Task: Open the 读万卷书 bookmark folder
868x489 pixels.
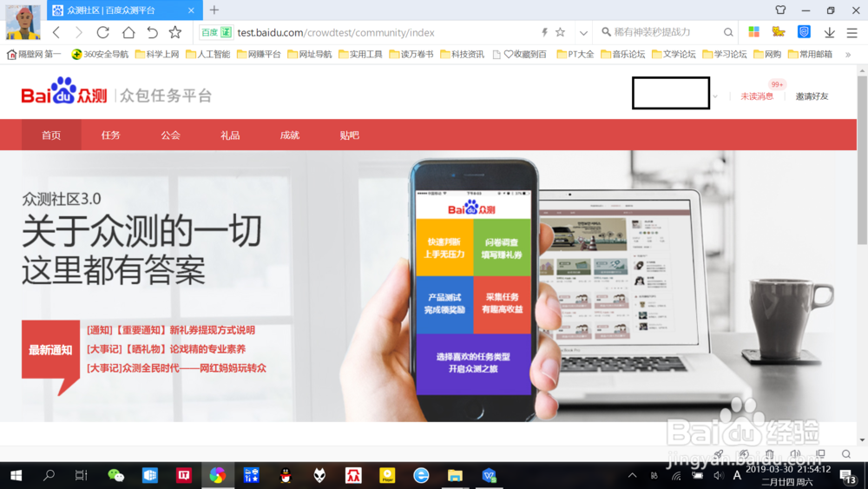Action: tap(411, 54)
